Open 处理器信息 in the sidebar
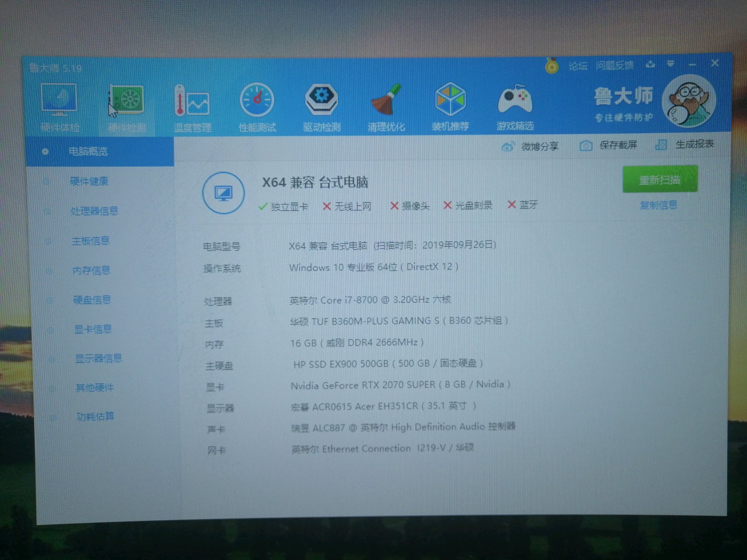The width and height of the screenshot is (747, 560). (94, 211)
